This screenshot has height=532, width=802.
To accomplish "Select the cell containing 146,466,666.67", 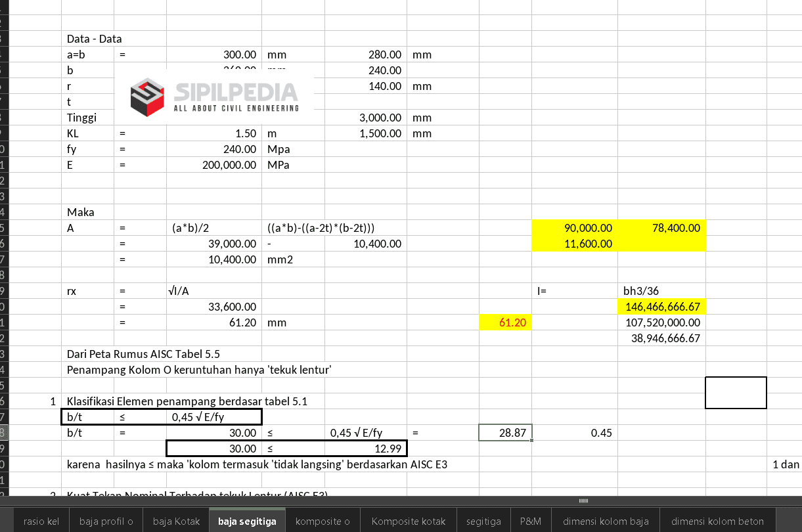I will click(x=661, y=307).
